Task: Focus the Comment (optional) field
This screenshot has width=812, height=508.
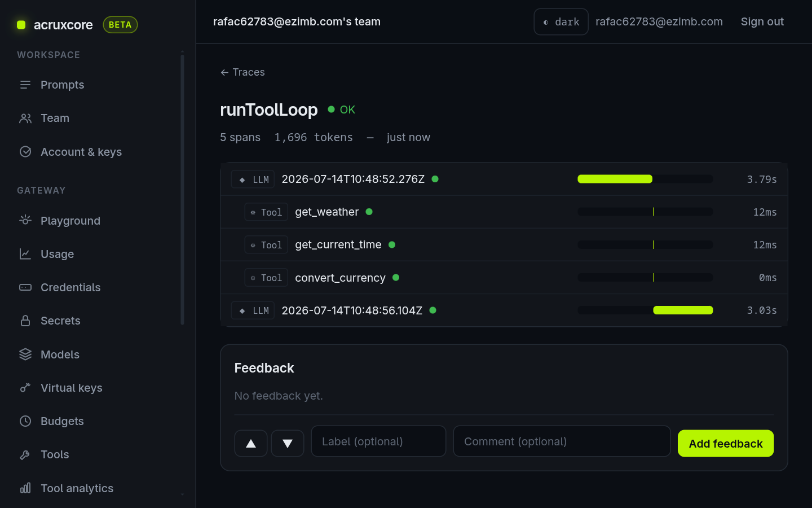Action: (562, 441)
